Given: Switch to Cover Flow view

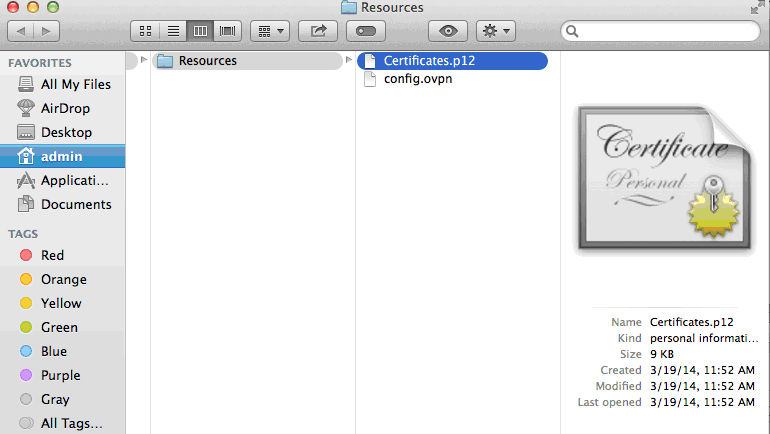Looking at the screenshot, I should pyautogui.click(x=227, y=31).
